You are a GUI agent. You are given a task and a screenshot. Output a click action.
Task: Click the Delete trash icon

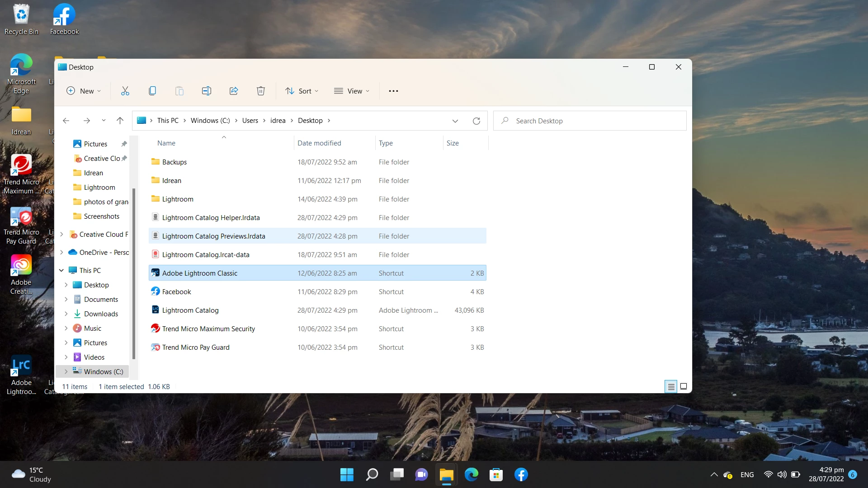tap(261, 91)
